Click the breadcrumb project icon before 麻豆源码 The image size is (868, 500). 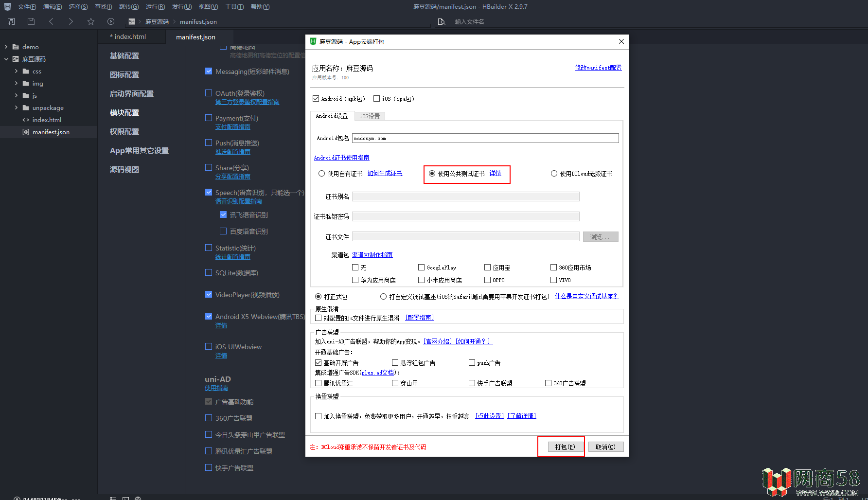point(132,21)
